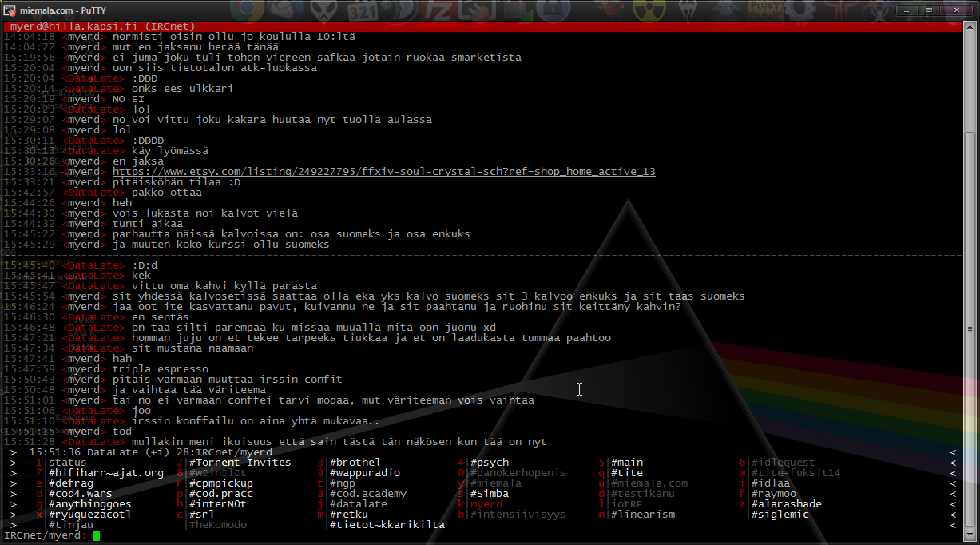Click the IRCnet/myerd input prompt line
980x545 pixels.
240,535
